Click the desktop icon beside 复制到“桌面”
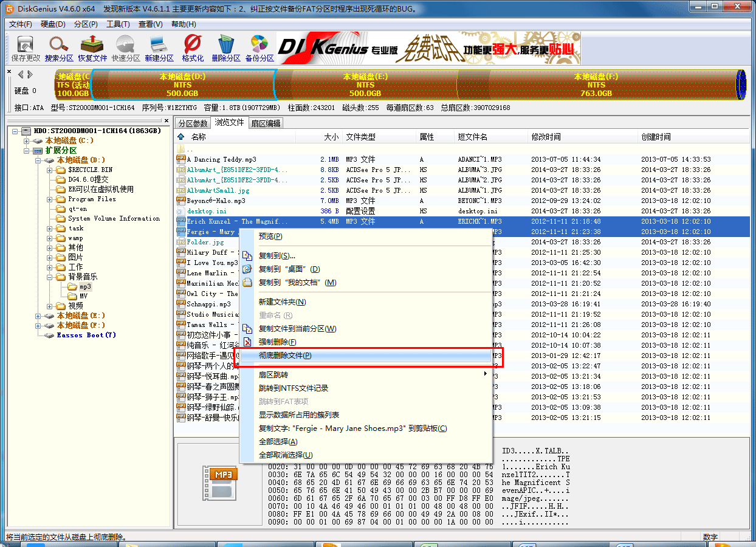Viewport: 756px width, 547px height. pyautogui.click(x=247, y=269)
